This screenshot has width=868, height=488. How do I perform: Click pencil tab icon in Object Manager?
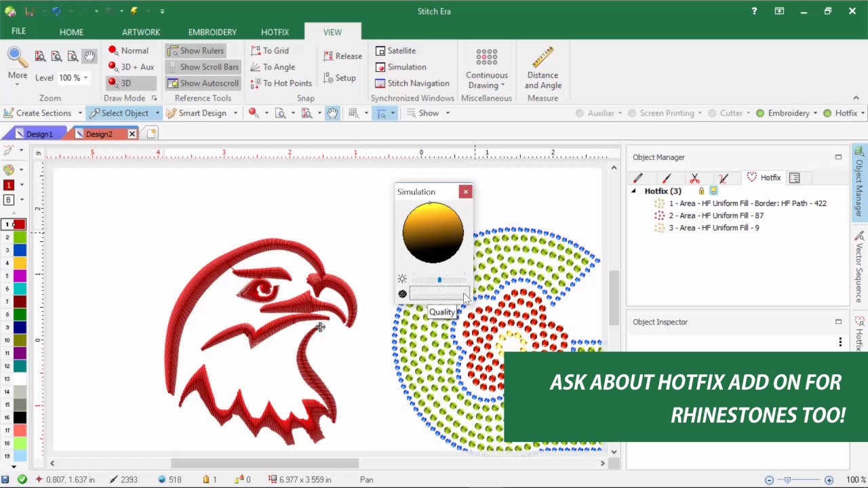(638, 178)
